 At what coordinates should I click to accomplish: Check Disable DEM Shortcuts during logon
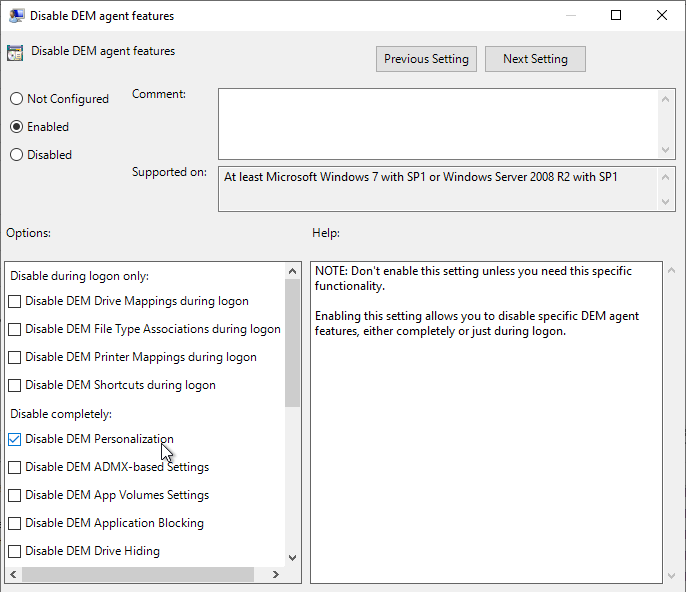(14, 385)
